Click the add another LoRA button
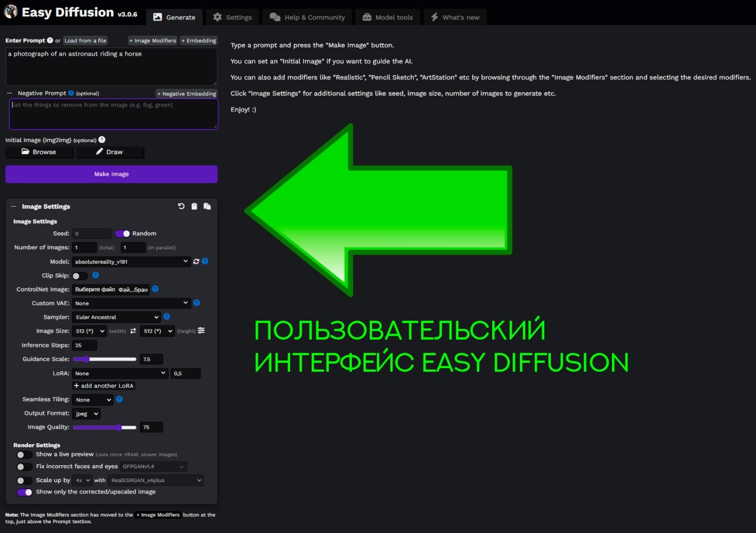The height and width of the screenshot is (533, 756). pyautogui.click(x=103, y=386)
